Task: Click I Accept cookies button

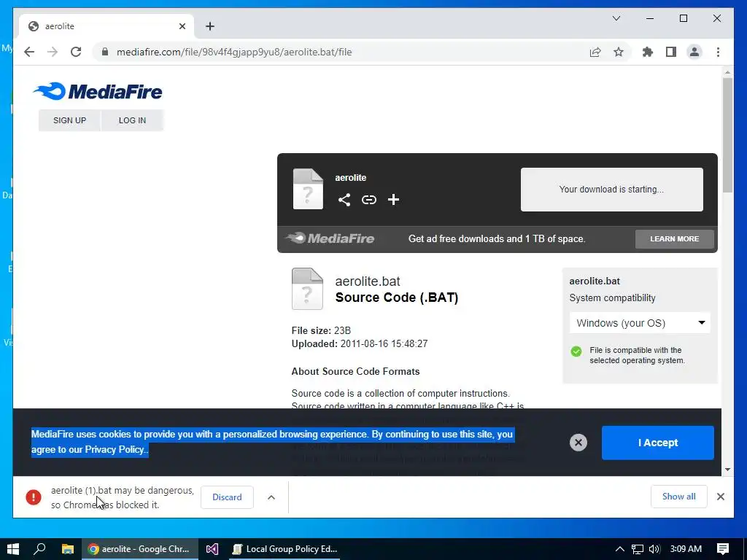Action: [657, 443]
